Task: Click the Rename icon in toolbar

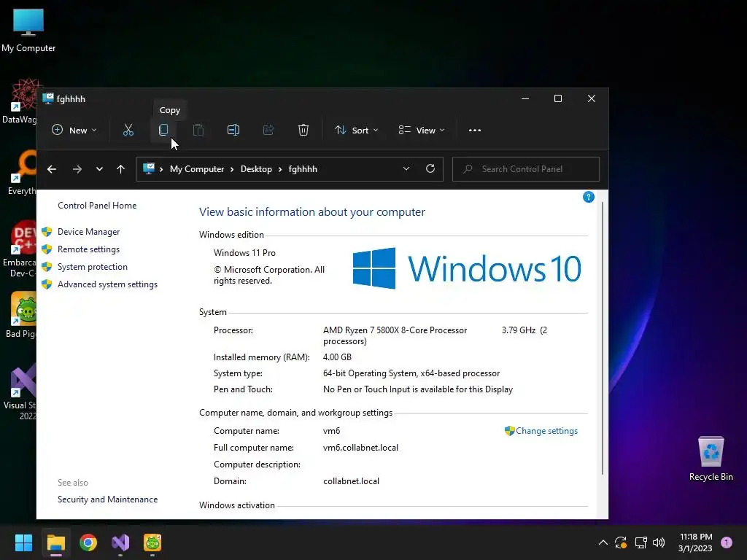Action: pos(233,130)
